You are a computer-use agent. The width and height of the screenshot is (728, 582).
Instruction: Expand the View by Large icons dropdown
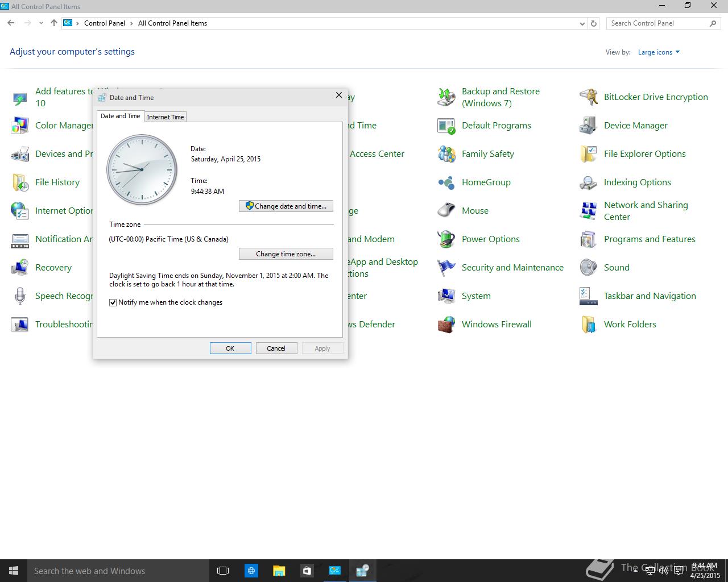659,52
